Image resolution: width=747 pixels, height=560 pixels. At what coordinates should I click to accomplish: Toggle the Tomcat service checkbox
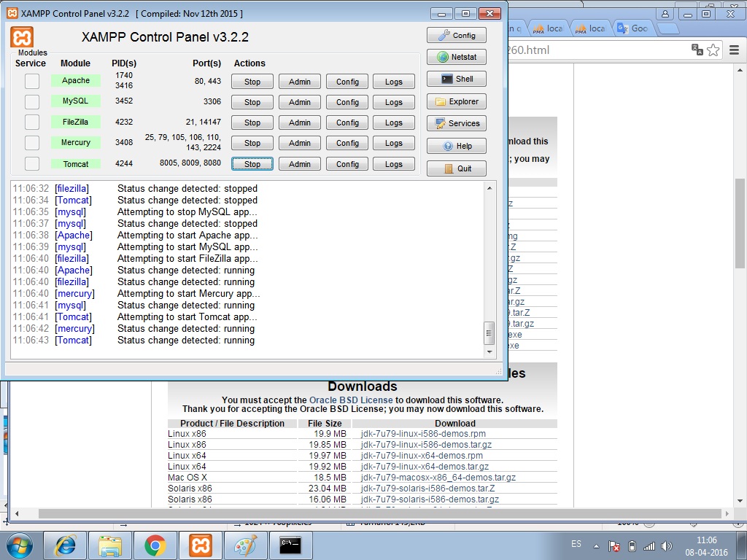32,164
